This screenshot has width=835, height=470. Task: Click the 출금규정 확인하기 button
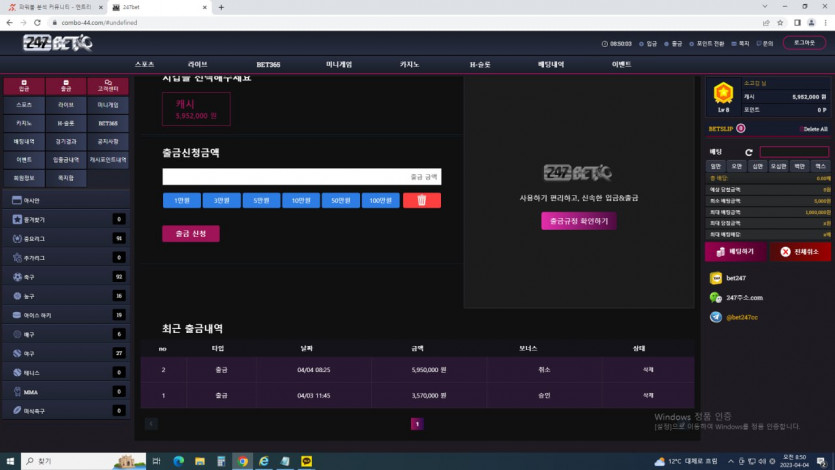578,221
